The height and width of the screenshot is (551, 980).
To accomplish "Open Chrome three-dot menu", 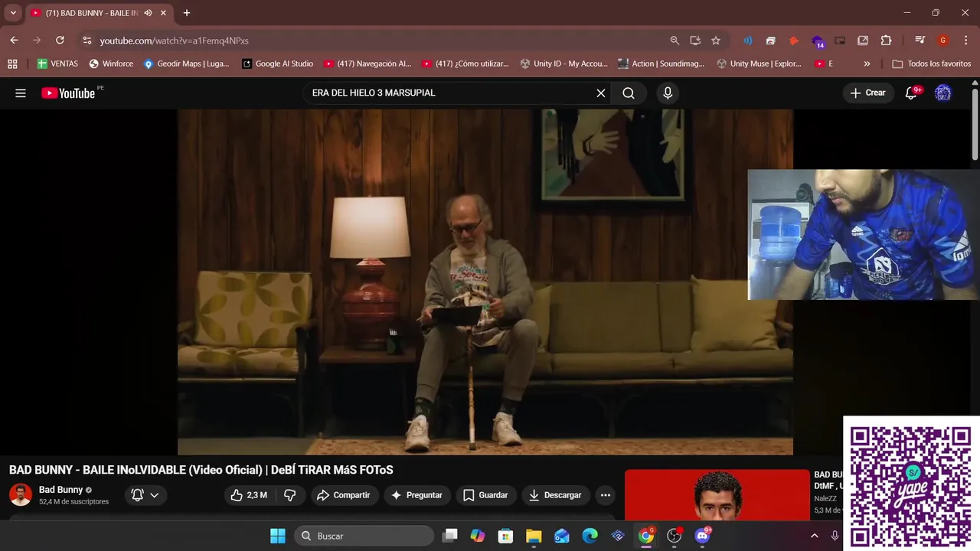I will 965,41.
